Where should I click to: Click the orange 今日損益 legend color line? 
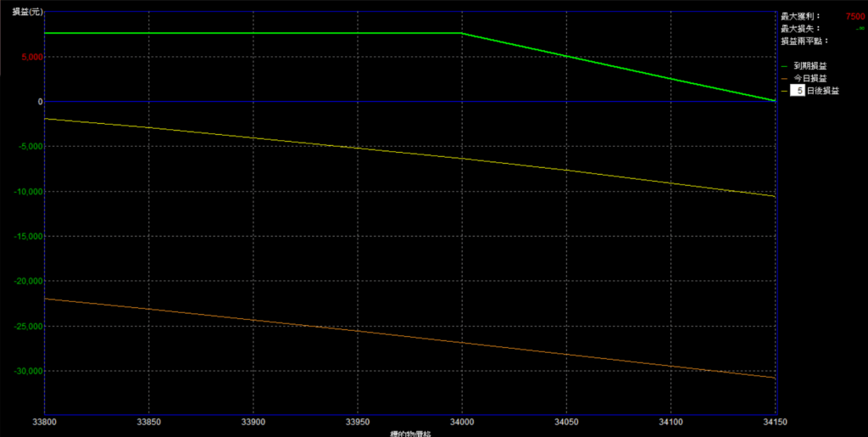[784, 78]
